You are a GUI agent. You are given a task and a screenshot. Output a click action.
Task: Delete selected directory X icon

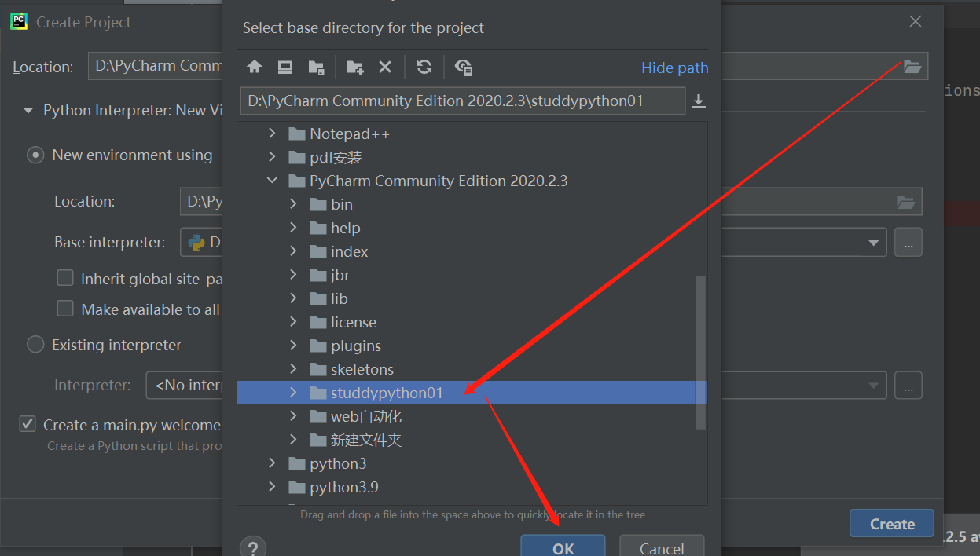tap(385, 68)
